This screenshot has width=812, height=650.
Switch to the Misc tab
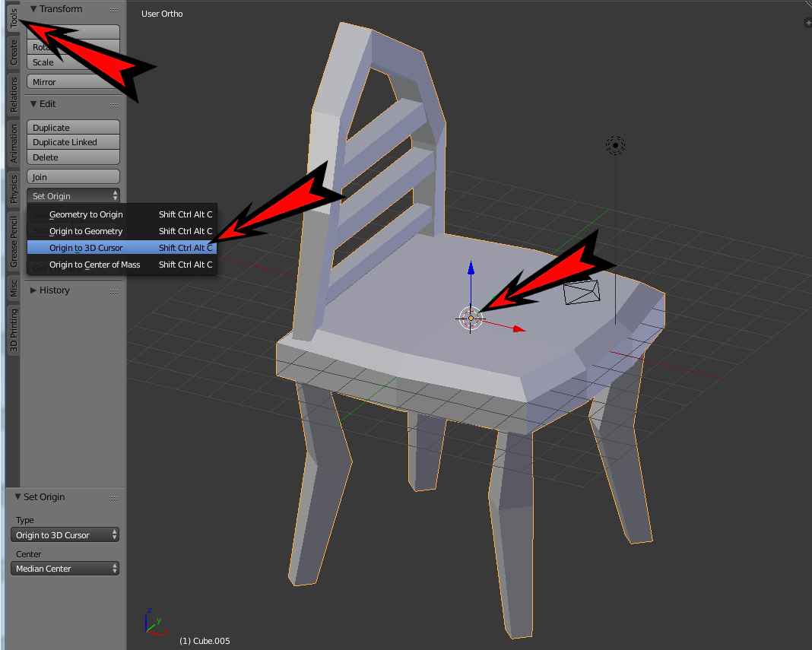click(x=14, y=288)
